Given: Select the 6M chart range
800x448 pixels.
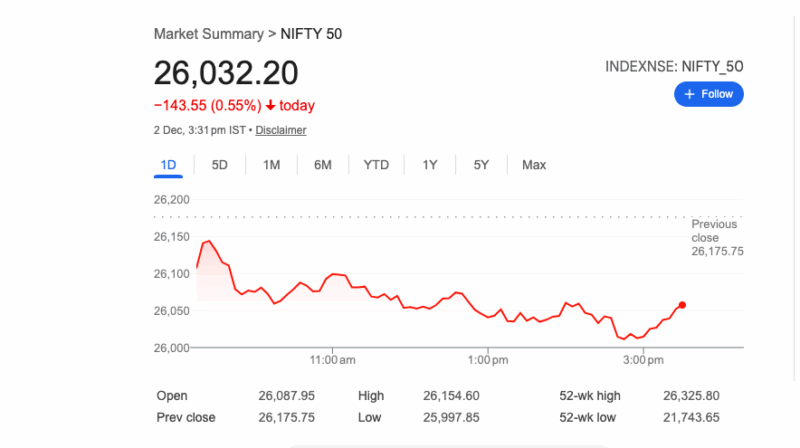Looking at the screenshot, I should pyautogui.click(x=322, y=165).
